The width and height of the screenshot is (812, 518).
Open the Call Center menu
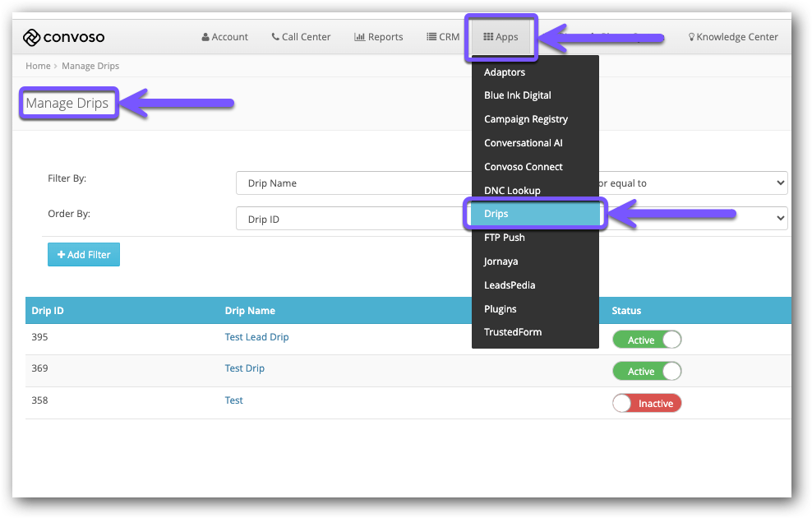pyautogui.click(x=301, y=37)
